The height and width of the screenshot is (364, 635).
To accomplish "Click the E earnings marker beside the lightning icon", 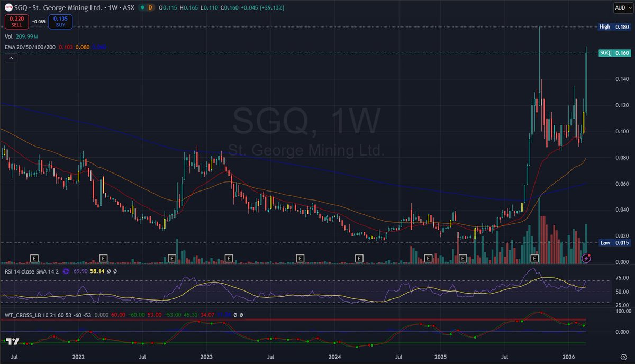I will coord(534,258).
